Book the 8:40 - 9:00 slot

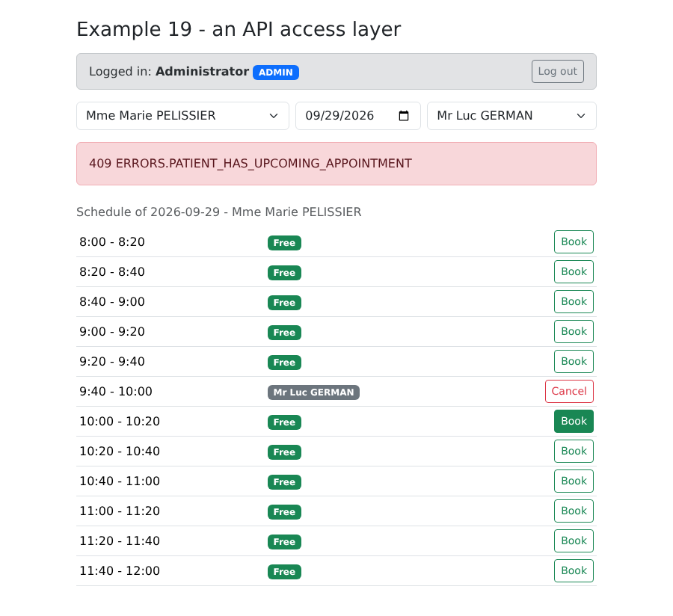point(574,301)
